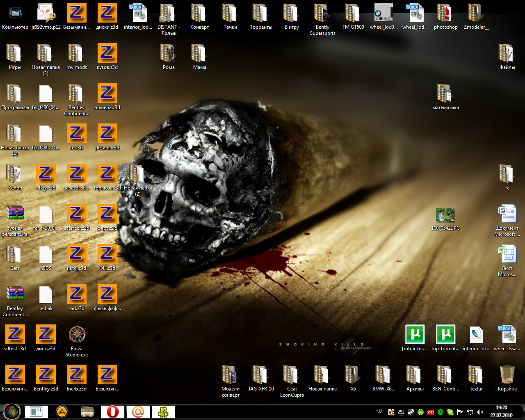Launch Forza Studio.exe

pyautogui.click(x=77, y=341)
